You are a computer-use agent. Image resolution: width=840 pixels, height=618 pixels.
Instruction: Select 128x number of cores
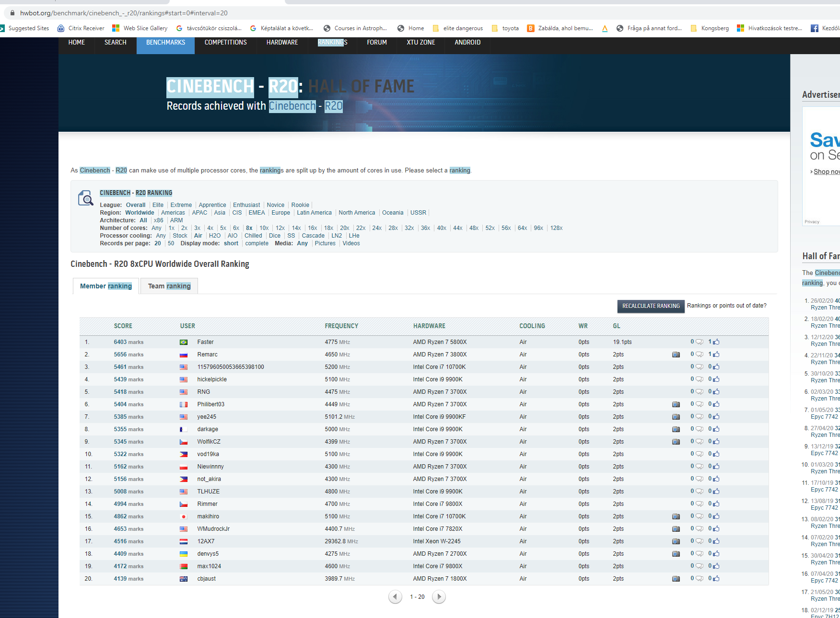coord(557,228)
